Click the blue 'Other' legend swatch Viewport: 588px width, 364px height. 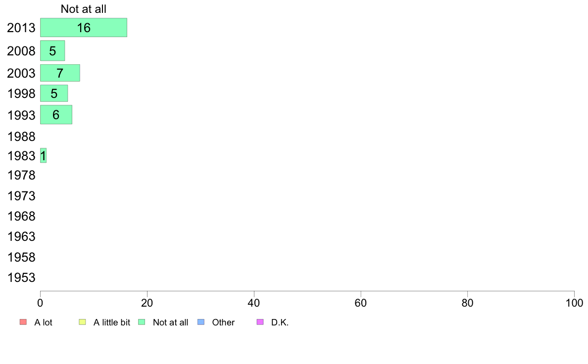coord(201,322)
